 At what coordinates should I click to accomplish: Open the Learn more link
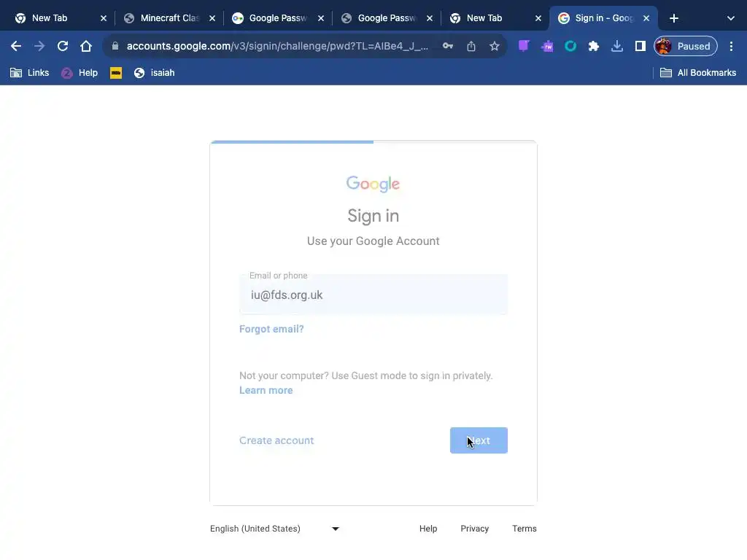point(266,391)
